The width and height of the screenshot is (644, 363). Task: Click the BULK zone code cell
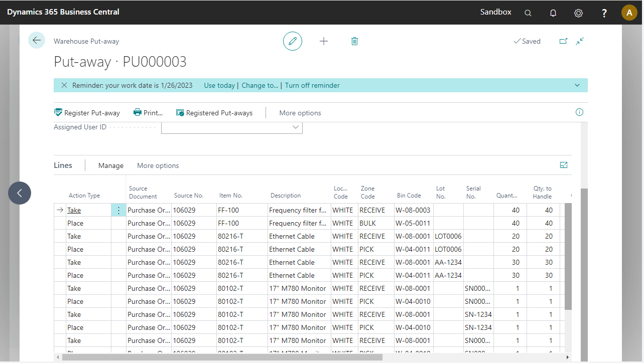[x=376, y=223]
